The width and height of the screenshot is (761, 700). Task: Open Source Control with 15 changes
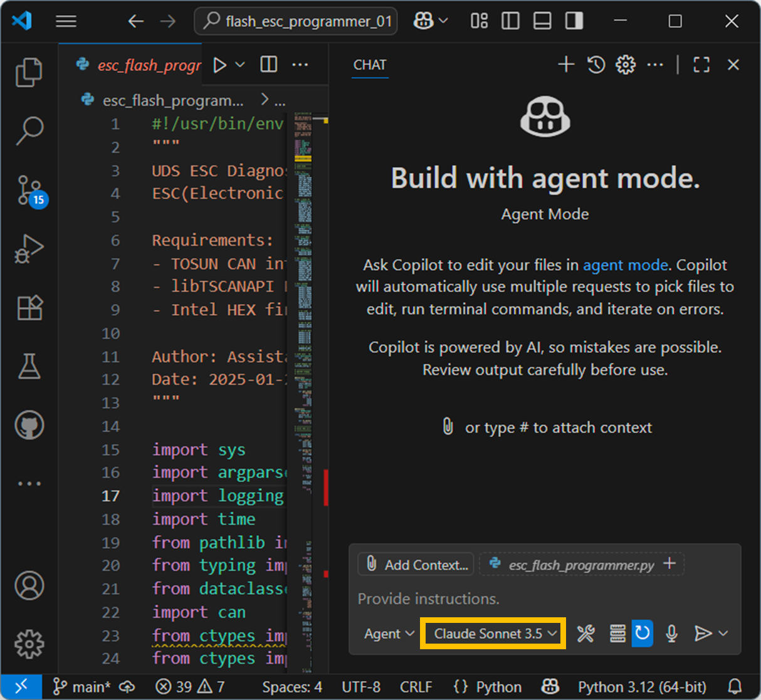(31, 191)
